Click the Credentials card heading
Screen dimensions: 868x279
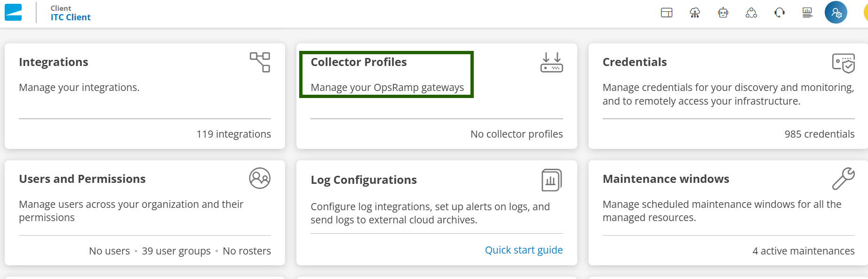click(x=635, y=62)
